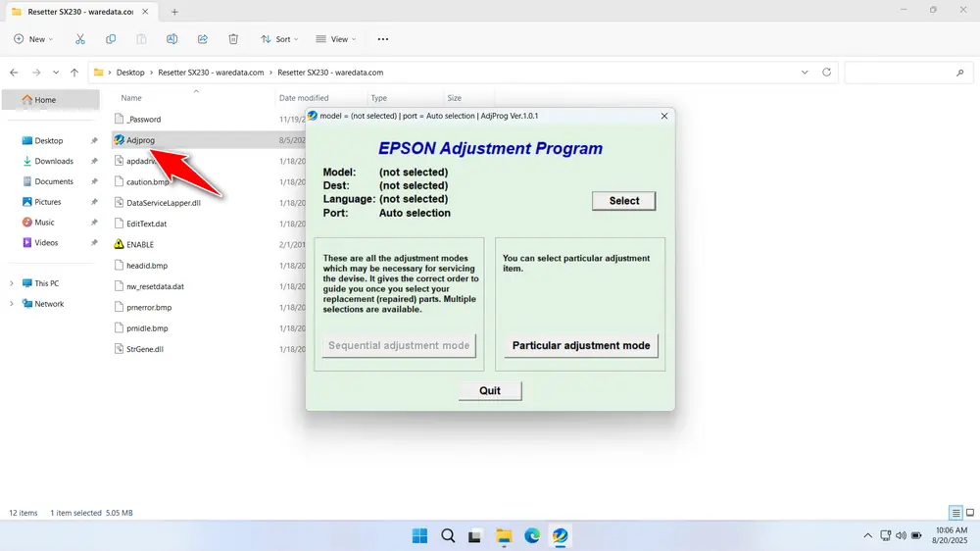Click the Copy icon in Explorer toolbar
The height and width of the screenshot is (551, 980).
(x=111, y=39)
